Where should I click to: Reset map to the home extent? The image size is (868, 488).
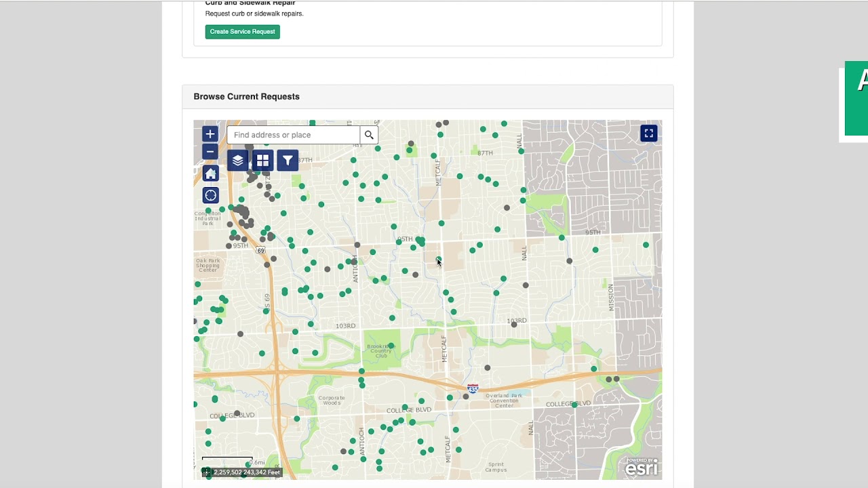[210, 174]
